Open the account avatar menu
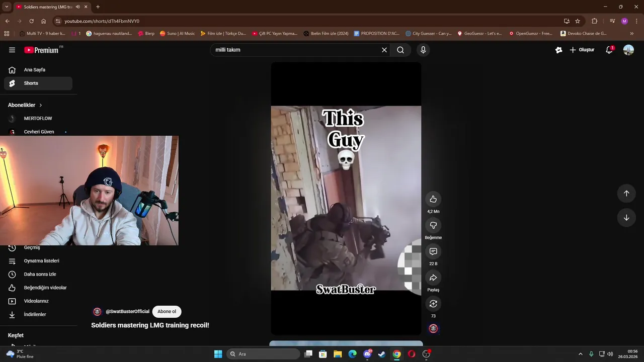The width and height of the screenshot is (644, 362). (628, 50)
